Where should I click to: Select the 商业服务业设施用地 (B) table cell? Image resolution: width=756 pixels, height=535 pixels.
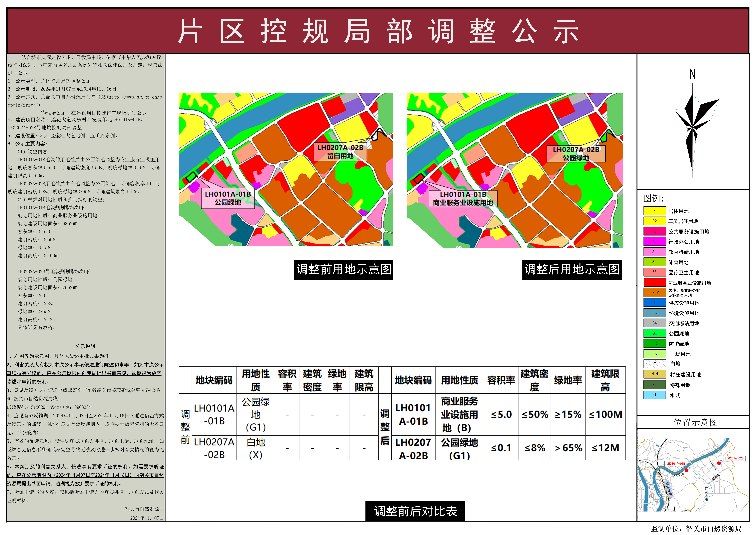460,414
